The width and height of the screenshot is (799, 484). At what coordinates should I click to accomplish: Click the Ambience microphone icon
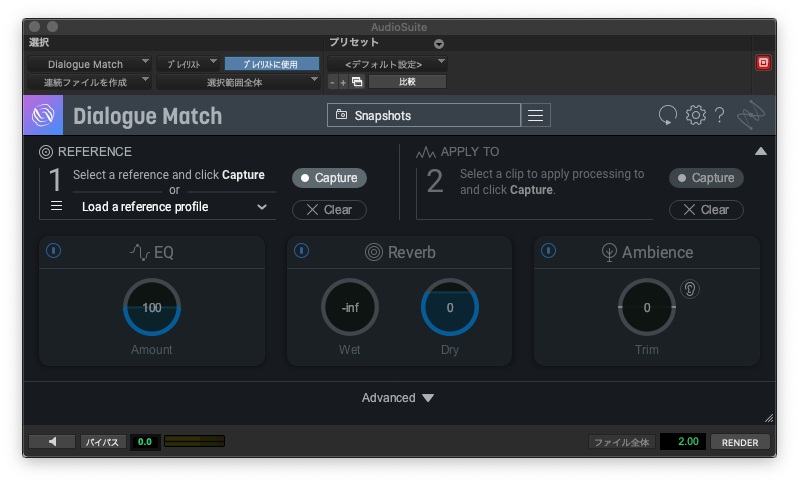pos(609,252)
